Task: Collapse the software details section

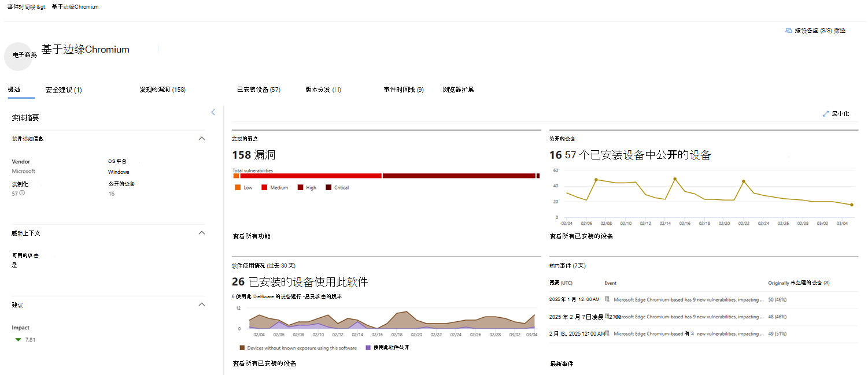Action: tap(202, 139)
